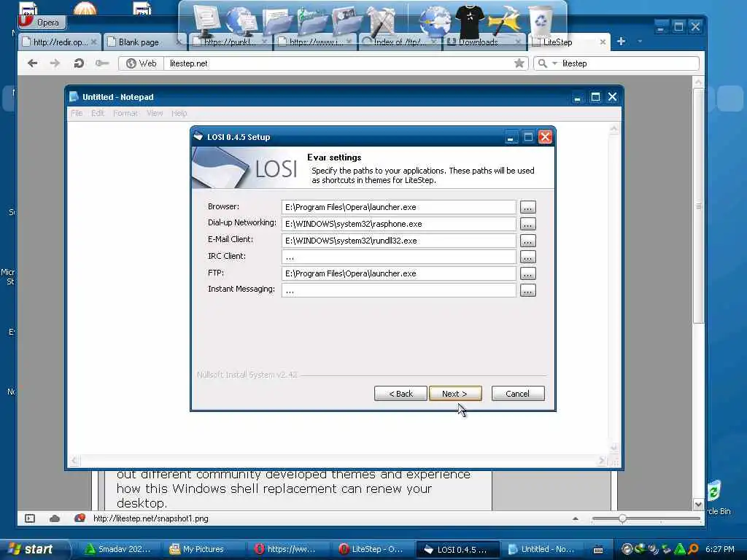This screenshot has width=747, height=560.
Task: Toggle Opera panels sidebar icon in status bar
Action: (x=30, y=518)
